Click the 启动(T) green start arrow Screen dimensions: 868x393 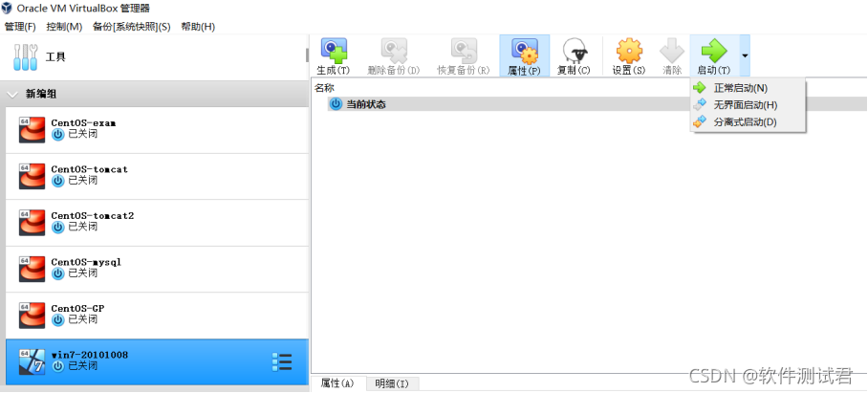714,51
